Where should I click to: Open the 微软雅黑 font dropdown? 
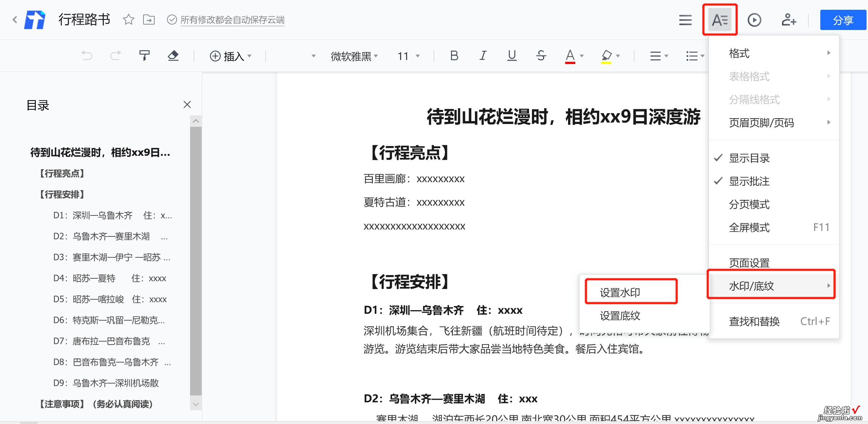354,56
